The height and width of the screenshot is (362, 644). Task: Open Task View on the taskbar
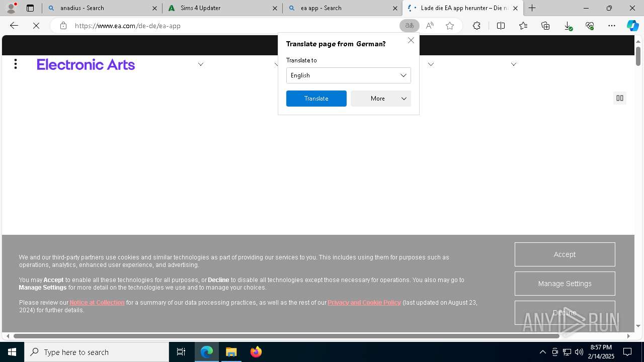point(181,352)
